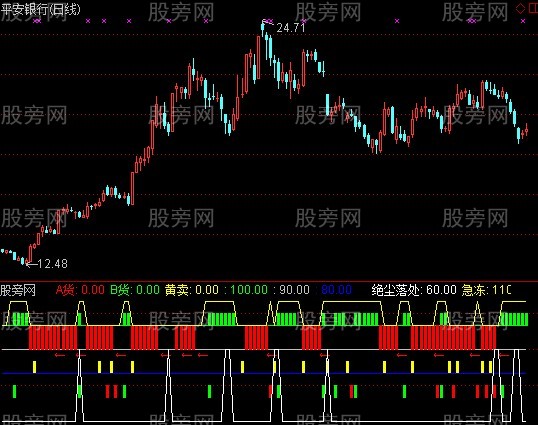Select the A货: 0.00 indicator value
The width and height of the screenshot is (538, 425).
pos(80,290)
